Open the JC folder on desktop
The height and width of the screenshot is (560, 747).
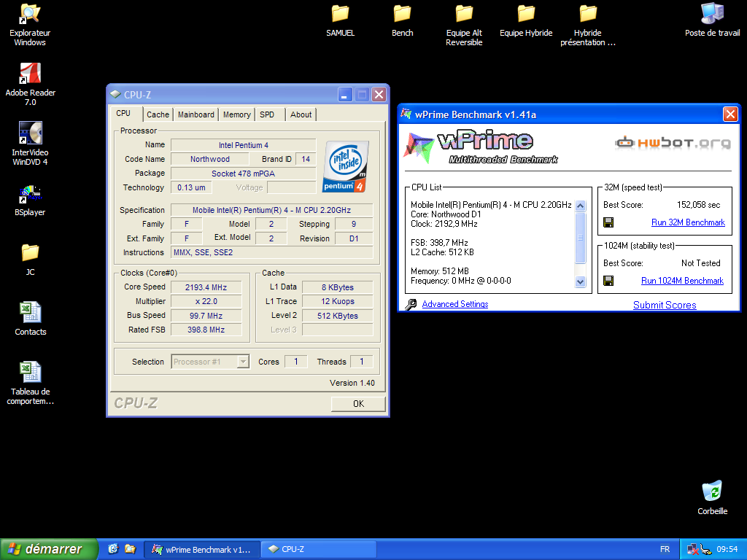tap(30, 260)
